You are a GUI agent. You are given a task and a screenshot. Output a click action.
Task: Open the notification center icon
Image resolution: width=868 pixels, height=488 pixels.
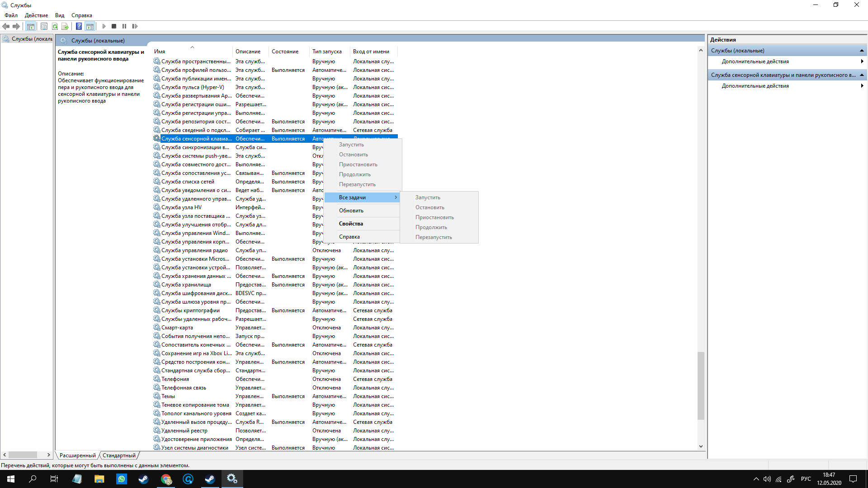click(x=853, y=479)
